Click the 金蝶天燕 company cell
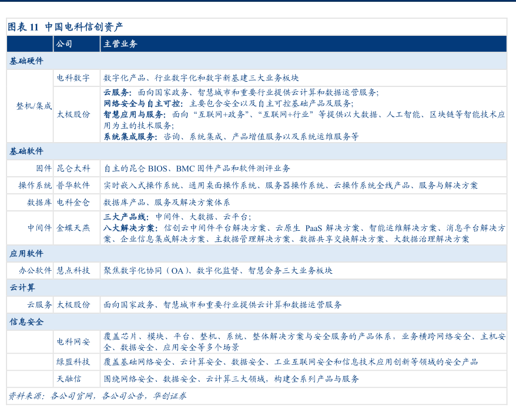Screen dimensions: 516x420 [x=73, y=228]
